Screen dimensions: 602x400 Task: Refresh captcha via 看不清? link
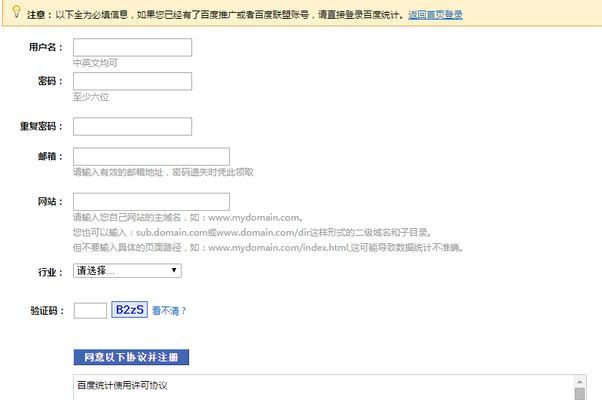click(x=169, y=311)
